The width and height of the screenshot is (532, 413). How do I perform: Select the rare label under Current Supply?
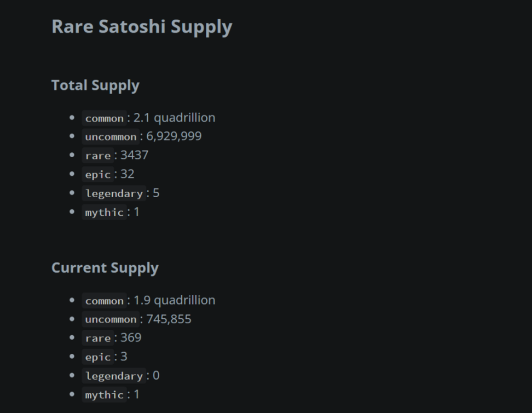[x=98, y=338]
